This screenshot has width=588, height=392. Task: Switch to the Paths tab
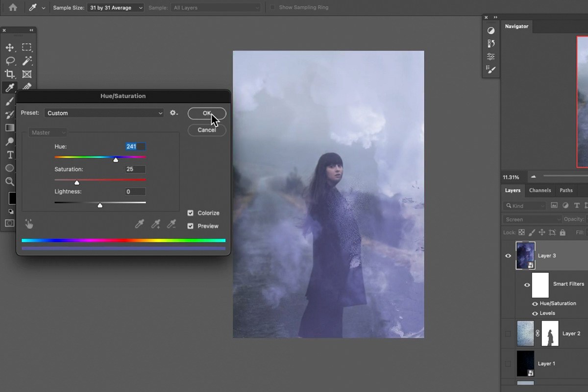click(566, 190)
